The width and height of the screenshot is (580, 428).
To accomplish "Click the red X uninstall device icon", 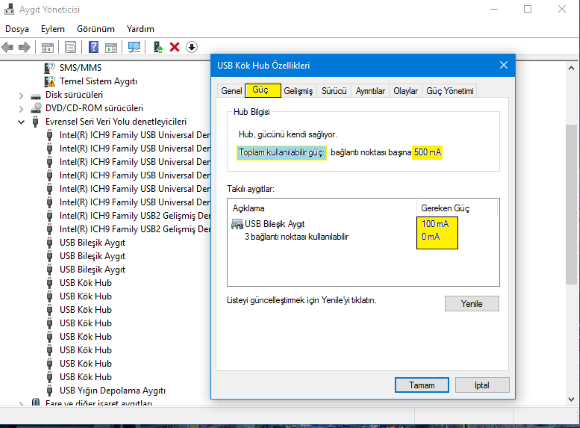I will click(175, 47).
